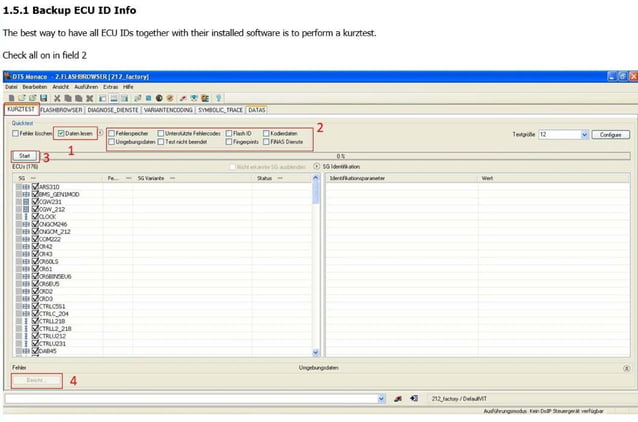Click the New file toolbar icon
The width and height of the screenshot is (638, 422).
click(x=9, y=98)
